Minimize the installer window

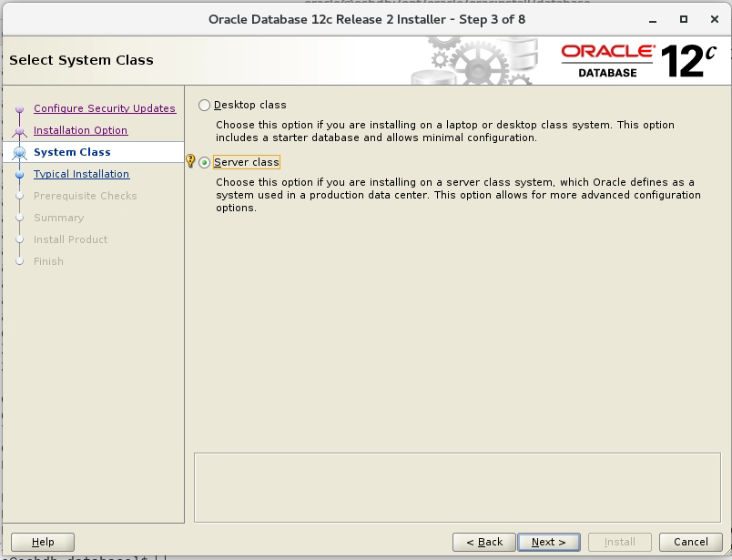[x=653, y=20]
